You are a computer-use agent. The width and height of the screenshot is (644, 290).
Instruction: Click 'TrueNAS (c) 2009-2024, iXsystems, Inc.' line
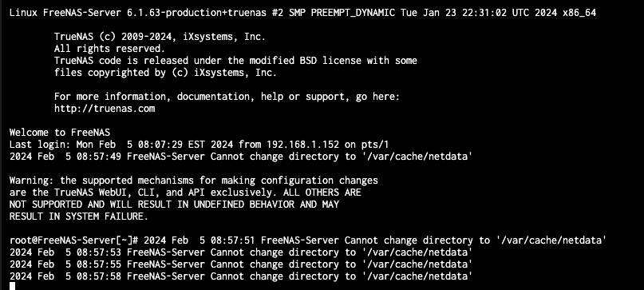click(160, 37)
